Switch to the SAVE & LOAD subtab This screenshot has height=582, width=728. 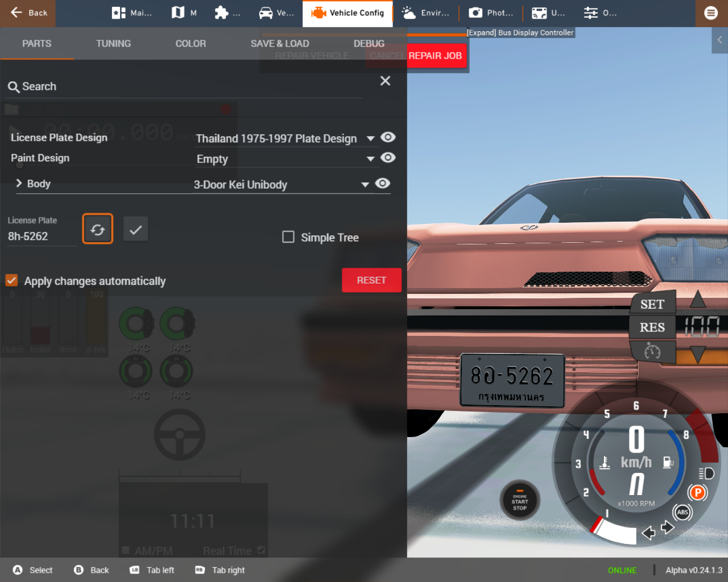coord(280,44)
